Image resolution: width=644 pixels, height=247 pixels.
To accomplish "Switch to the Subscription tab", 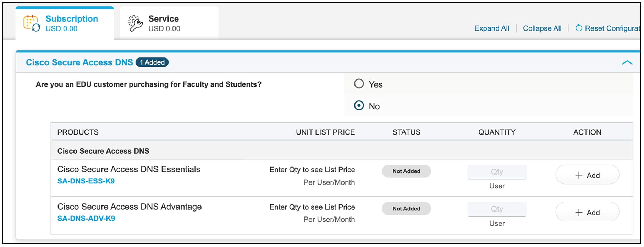I will click(65, 23).
